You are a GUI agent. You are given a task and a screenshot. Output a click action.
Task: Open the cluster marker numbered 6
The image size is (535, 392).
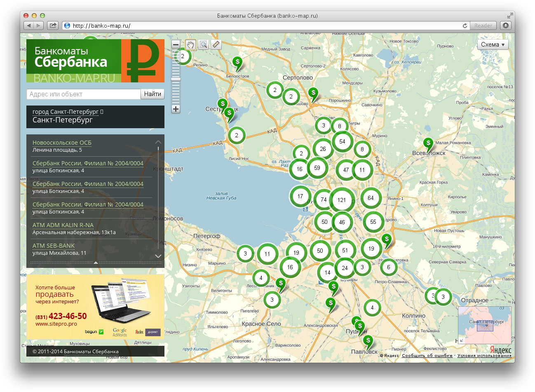(x=388, y=267)
